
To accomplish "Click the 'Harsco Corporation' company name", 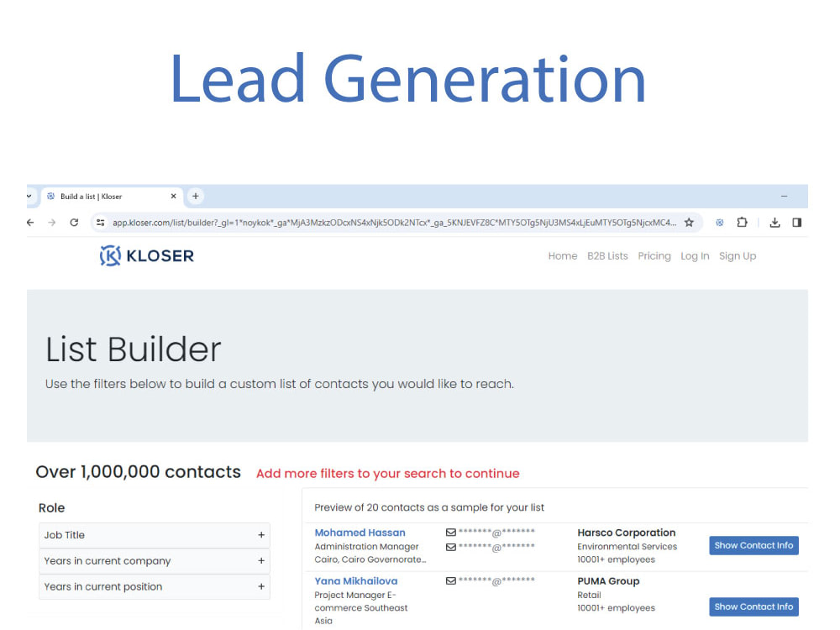I will point(627,533).
